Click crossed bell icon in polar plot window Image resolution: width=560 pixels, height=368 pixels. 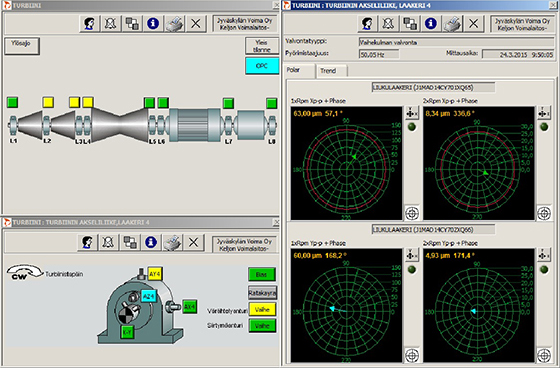tap(389, 24)
